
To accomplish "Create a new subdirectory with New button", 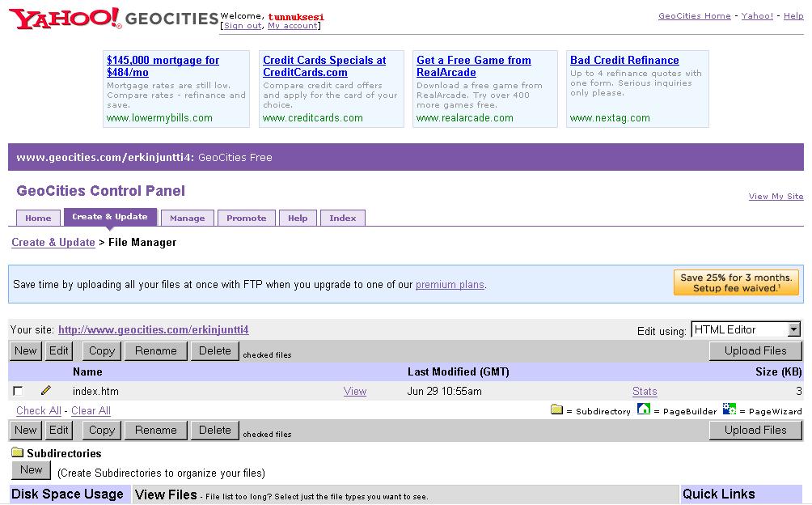I will tap(31, 470).
